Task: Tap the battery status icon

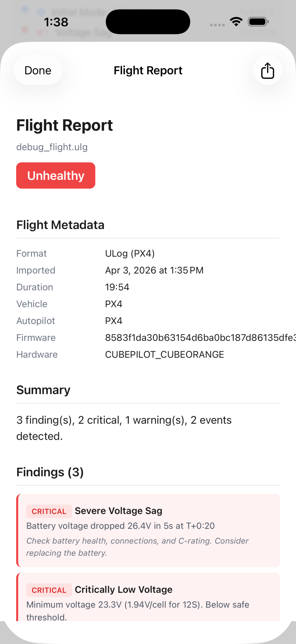Action: coord(258,22)
